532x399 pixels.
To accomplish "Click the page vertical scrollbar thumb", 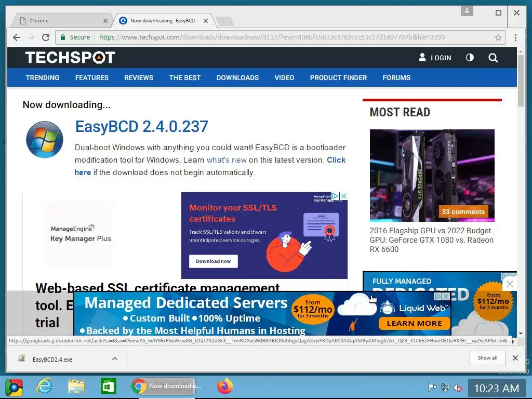I will click(521, 81).
